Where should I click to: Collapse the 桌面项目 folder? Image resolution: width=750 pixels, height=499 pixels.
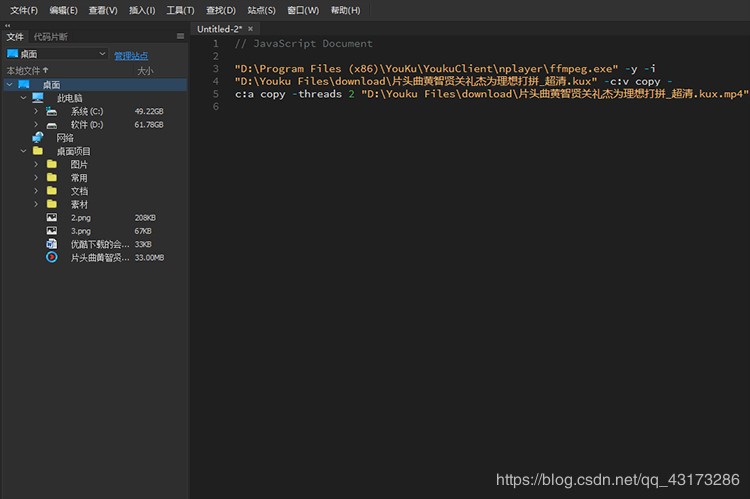[23, 151]
